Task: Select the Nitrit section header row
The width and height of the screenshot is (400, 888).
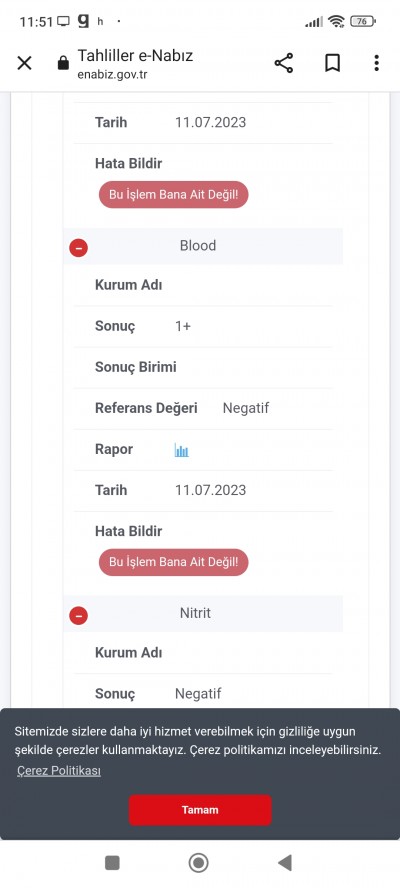Action: click(203, 613)
